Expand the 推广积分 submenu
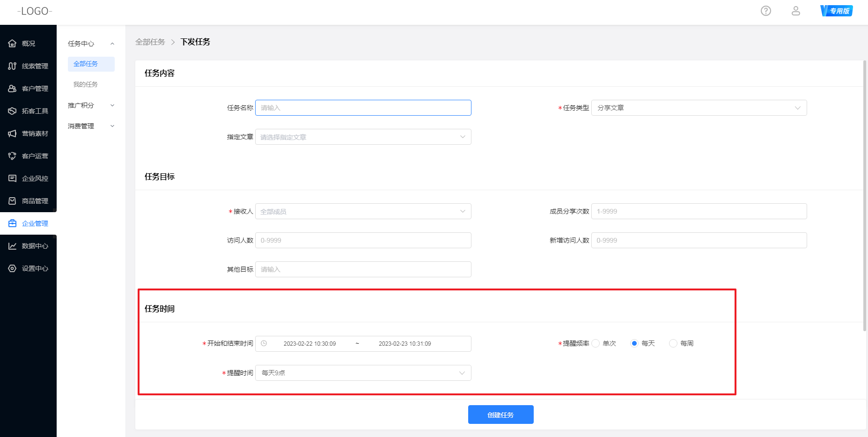The height and width of the screenshot is (437, 868). tap(91, 105)
